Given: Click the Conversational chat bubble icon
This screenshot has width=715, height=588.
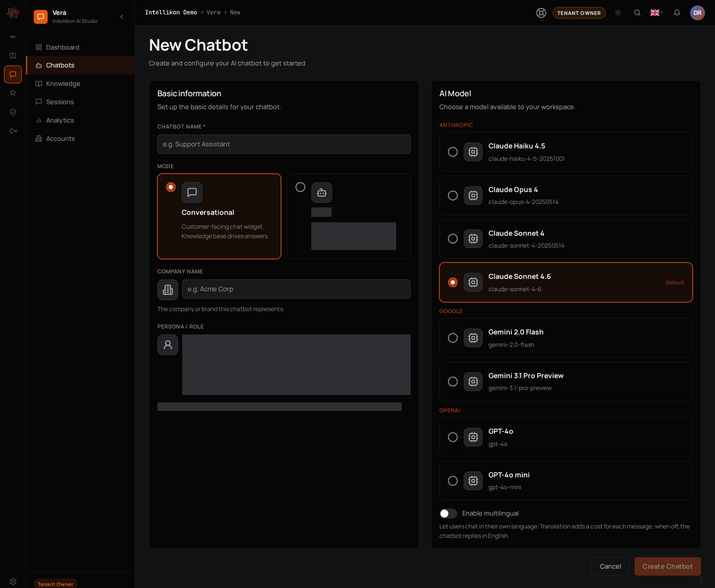Looking at the screenshot, I should point(192,192).
